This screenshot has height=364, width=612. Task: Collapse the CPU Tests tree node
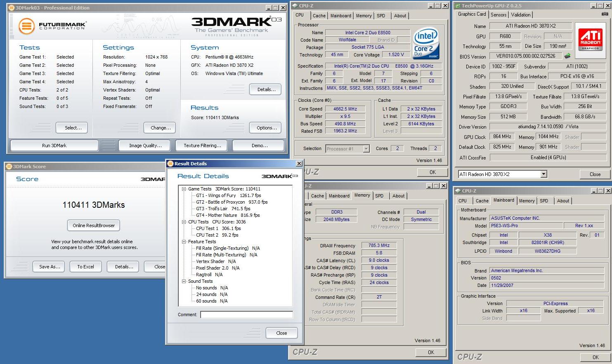click(184, 222)
